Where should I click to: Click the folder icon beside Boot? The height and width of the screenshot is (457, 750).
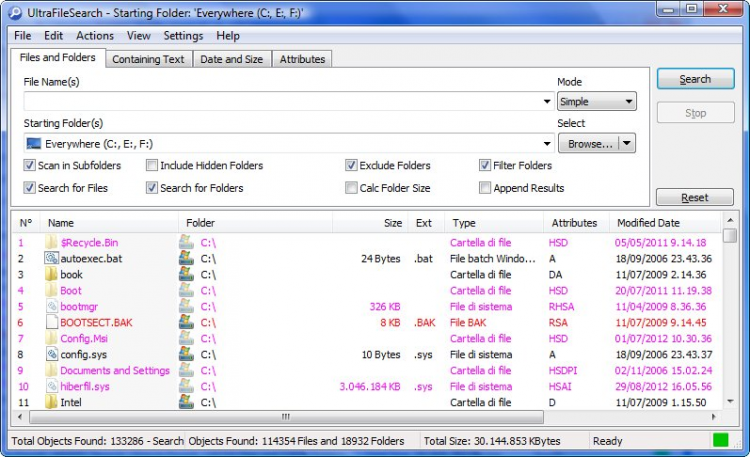tap(51, 290)
